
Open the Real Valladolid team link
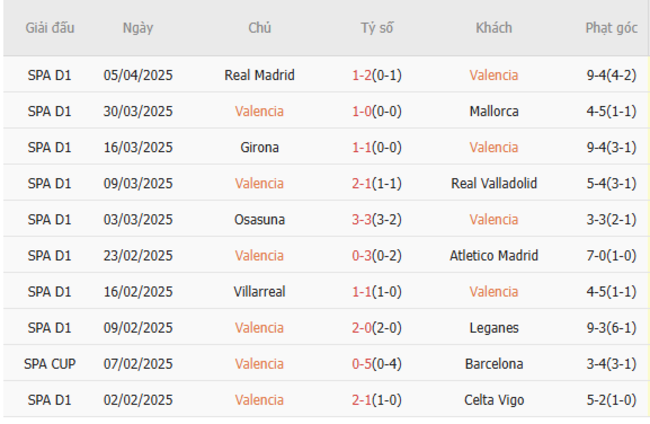[493, 183]
